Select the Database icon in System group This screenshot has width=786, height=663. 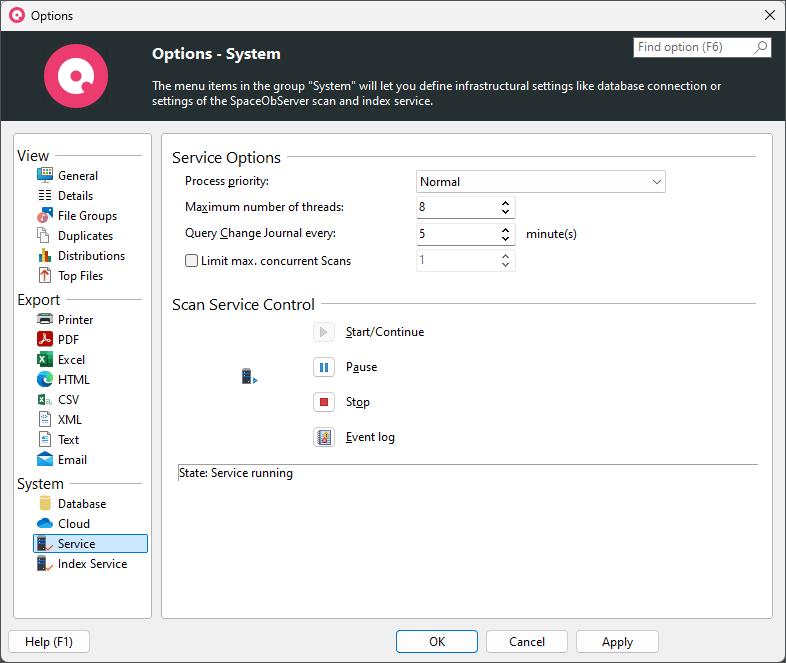45,504
